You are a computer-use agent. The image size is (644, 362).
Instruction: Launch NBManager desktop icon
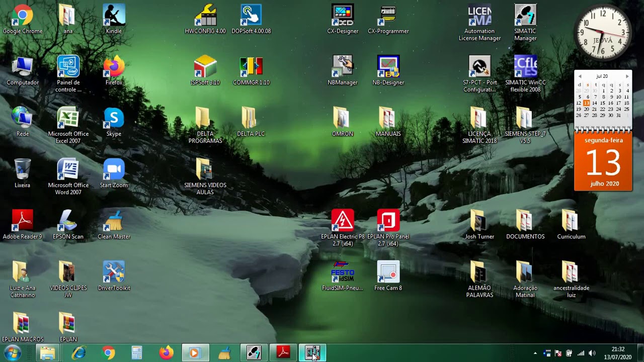[x=343, y=70]
